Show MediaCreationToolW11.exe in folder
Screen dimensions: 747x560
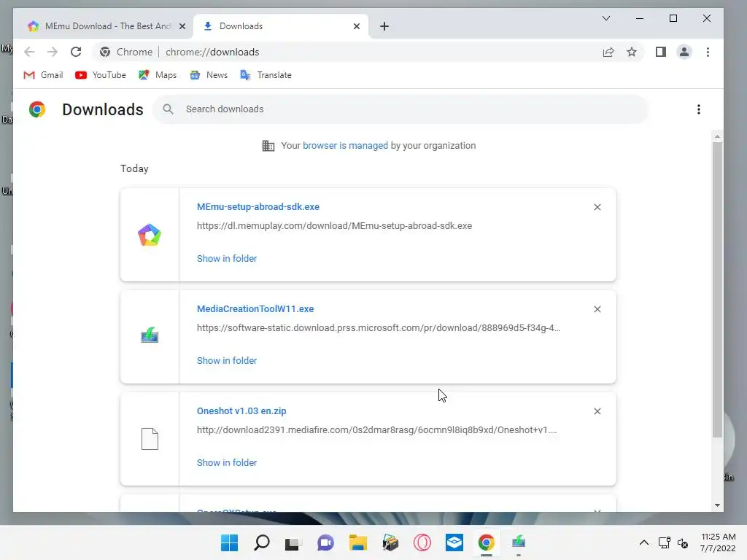227,360
